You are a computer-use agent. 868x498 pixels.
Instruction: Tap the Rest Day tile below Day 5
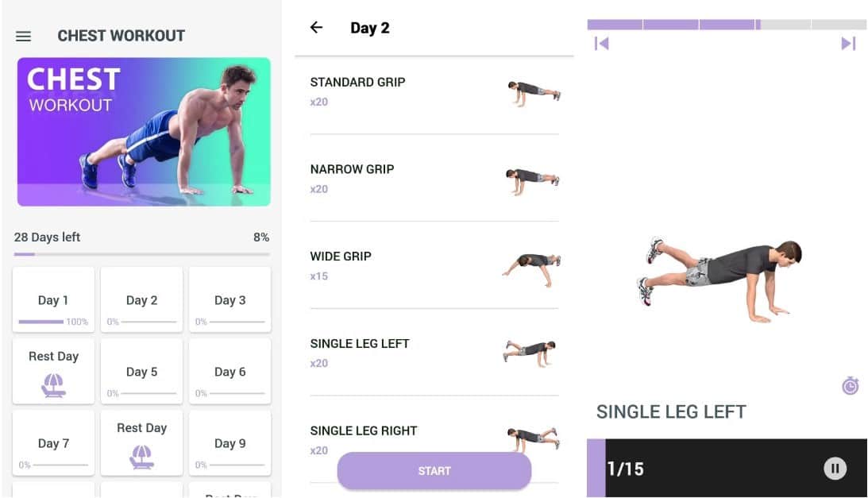(x=141, y=442)
